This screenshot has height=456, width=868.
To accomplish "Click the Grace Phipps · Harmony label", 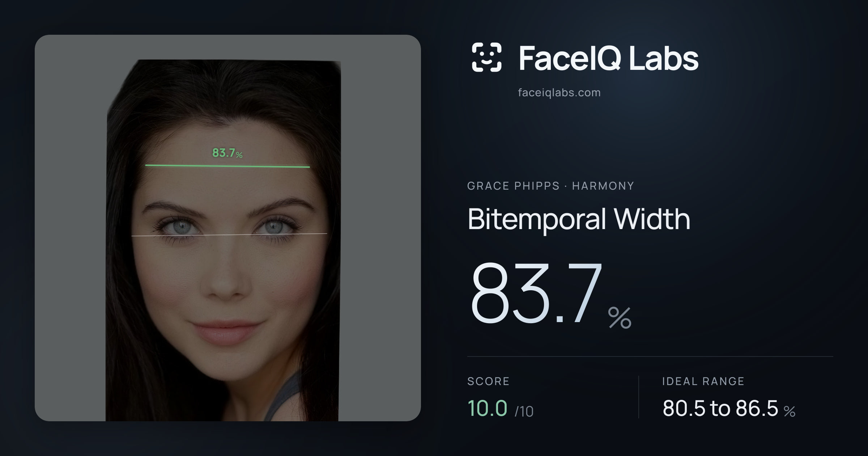I will [x=550, y=186].
